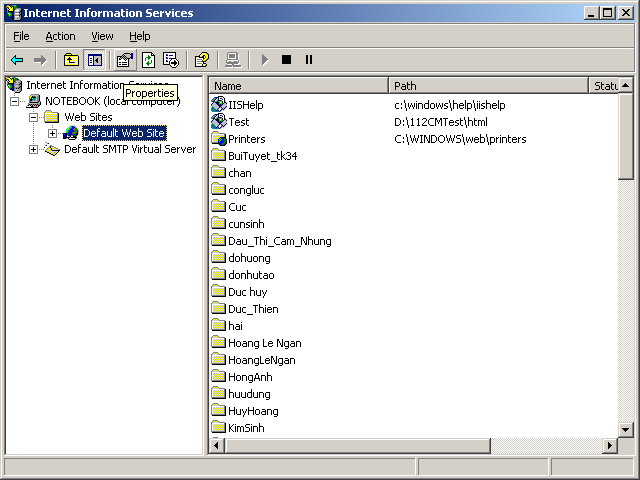Screen dimensions: 640x480
Task: Select the Dau_Thi_Cam_Nhung folder icon
Action: click(x=219, y=241)
